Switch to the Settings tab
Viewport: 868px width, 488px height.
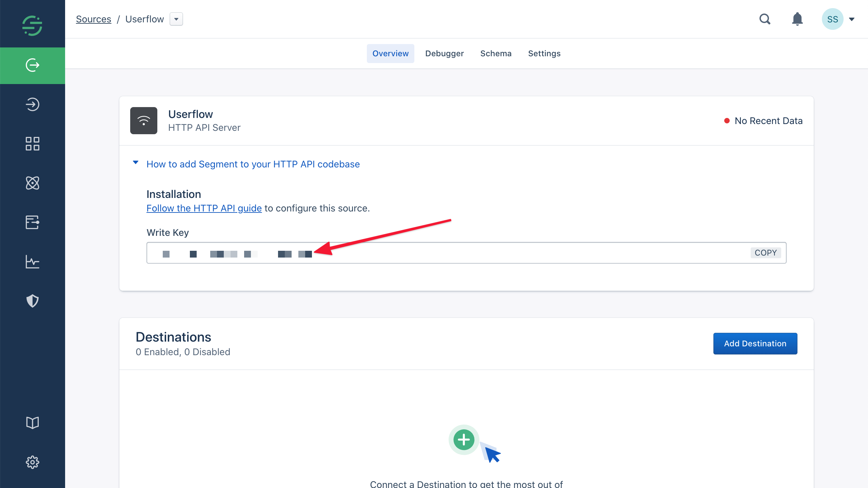pyautogui.click(x=544, y=54)
